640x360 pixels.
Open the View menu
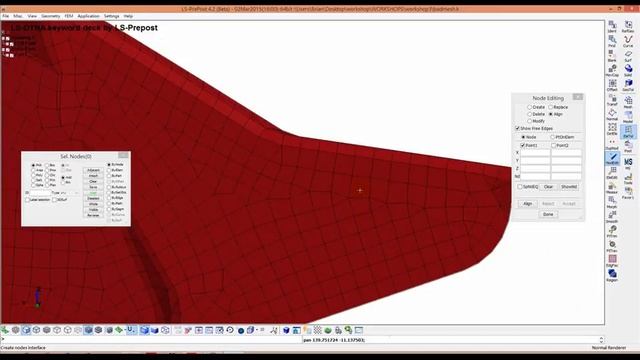[x=32, y=16]
